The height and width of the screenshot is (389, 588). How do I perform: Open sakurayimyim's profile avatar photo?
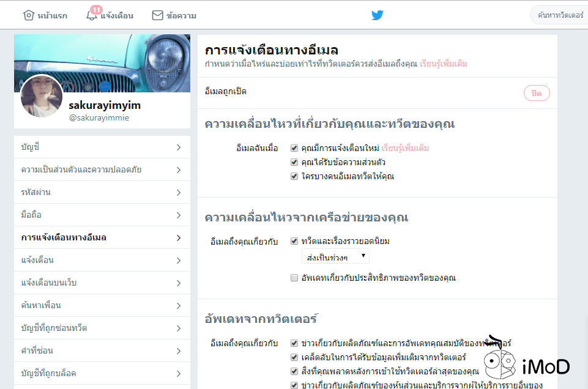pyautogui.click(x=42, y=97)
